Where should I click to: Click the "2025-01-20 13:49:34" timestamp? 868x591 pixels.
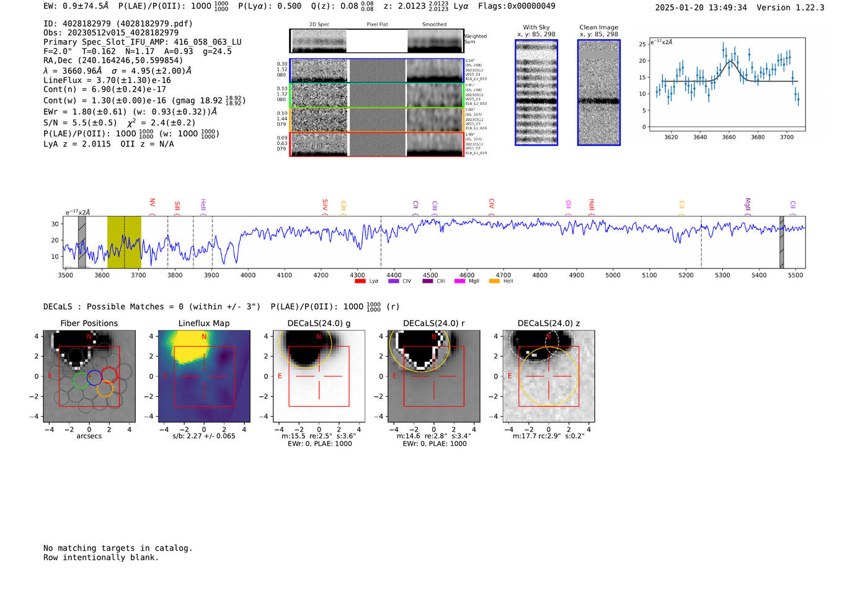coord(701,7)
